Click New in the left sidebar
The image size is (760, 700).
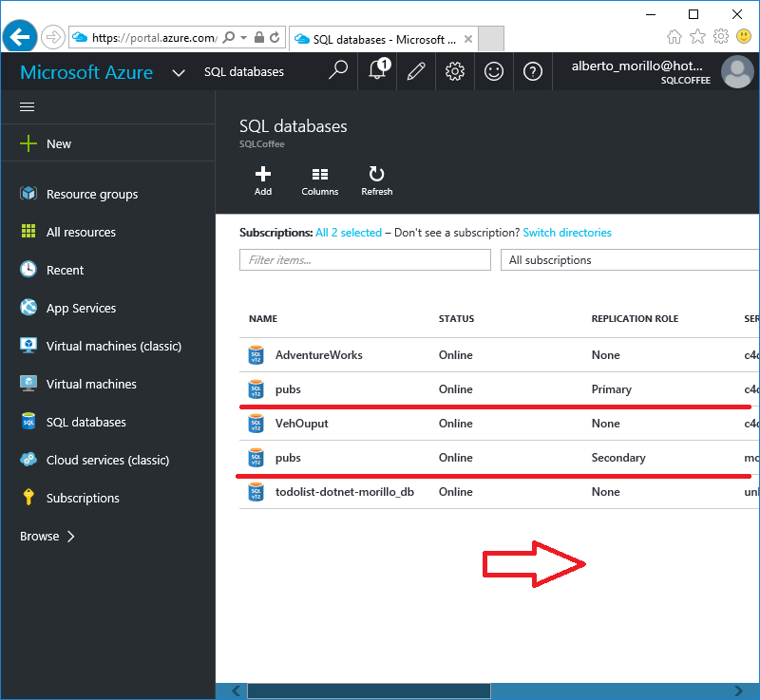[108, 143]
